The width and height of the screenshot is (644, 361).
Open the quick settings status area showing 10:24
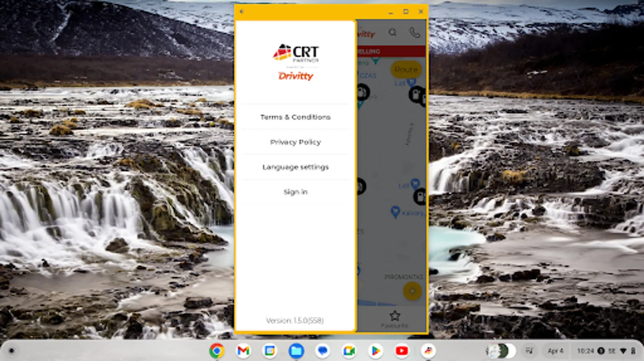tap(606, 351)
